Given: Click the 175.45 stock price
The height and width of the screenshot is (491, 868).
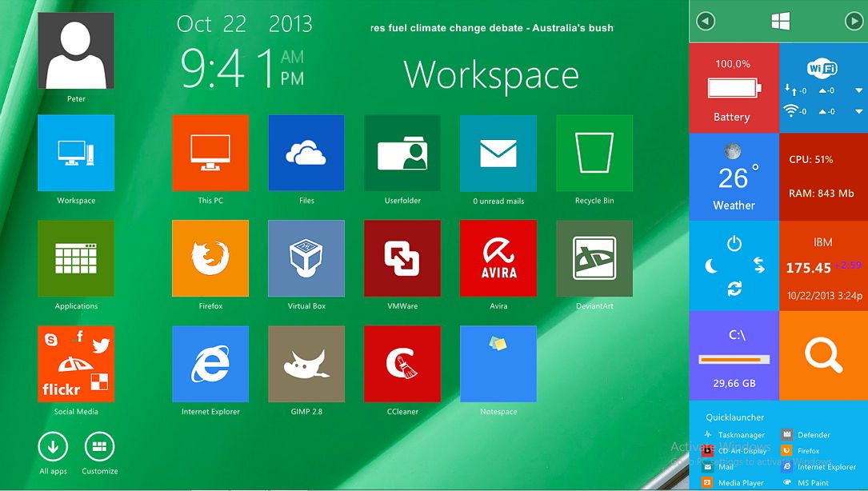Looking at the screenshot, I should tap(808, 268).
